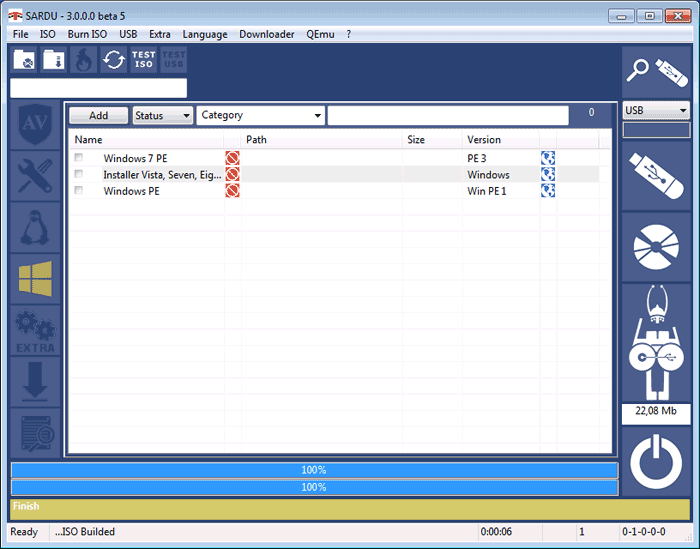The height and width of the screenshot is (549, 700).
Task: Sort by the Path column header
Action: [x=321, y=140]
